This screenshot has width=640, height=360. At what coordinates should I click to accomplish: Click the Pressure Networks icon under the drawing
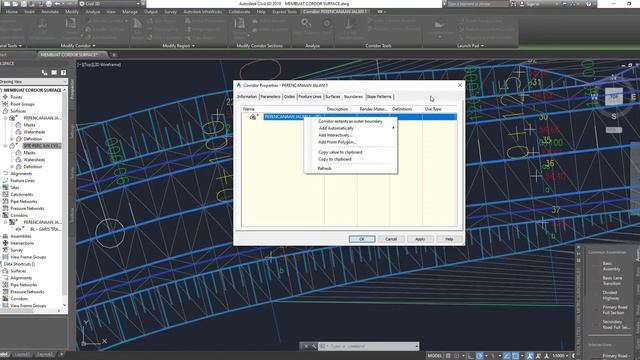click(x=5, y=208)
